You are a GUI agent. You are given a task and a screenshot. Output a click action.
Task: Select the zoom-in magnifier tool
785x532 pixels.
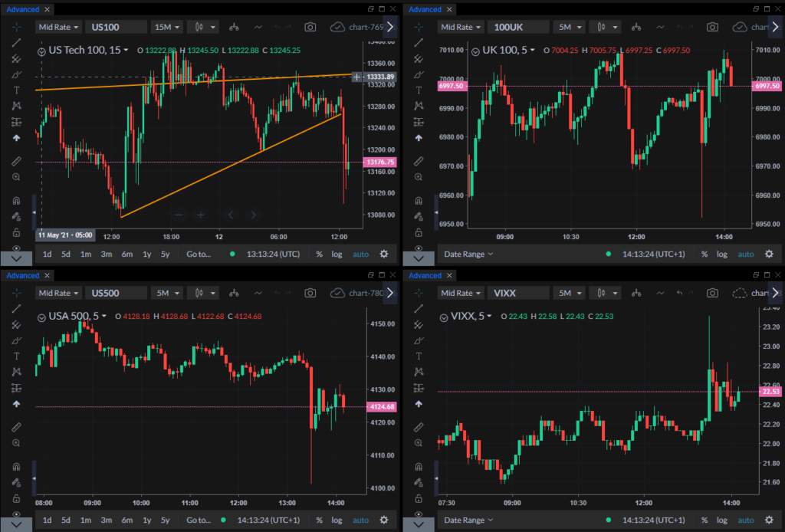click(x=16, y=176)
